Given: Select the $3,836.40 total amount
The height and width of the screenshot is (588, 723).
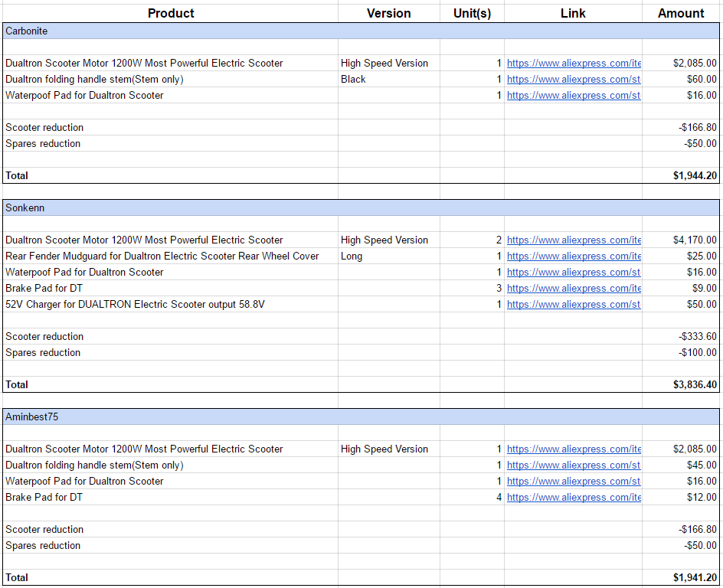Looking at the screenshot, I should (695, 385).
